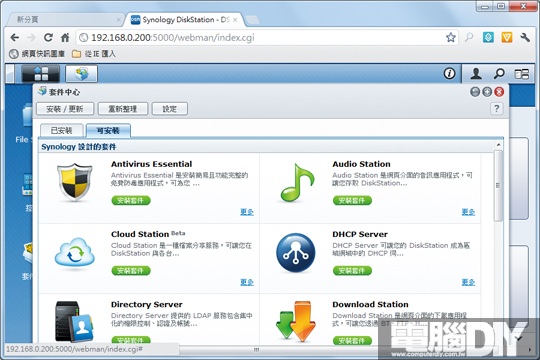Click the DSM search magnifier icon
This screenshot has height=360, width=540.
[x=499, y=73]
